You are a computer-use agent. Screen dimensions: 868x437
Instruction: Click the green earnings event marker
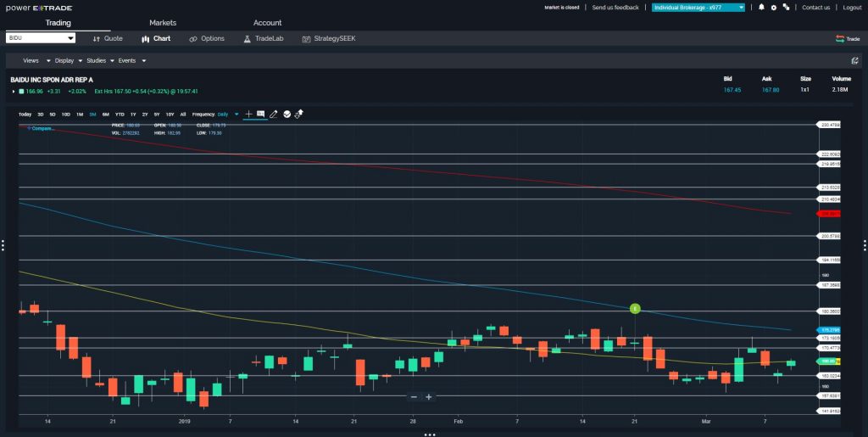coord(635,309)
